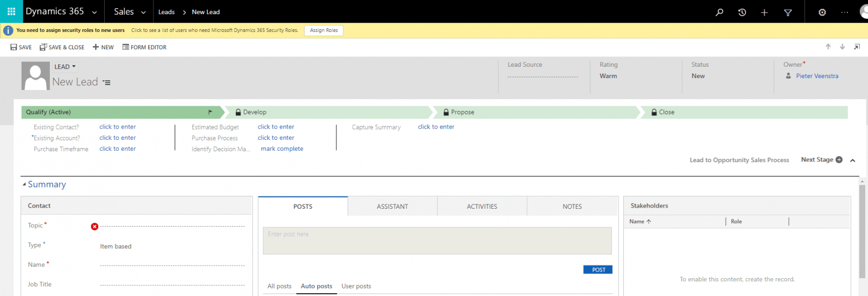Click the info icon in notification bar

point(8,30)
